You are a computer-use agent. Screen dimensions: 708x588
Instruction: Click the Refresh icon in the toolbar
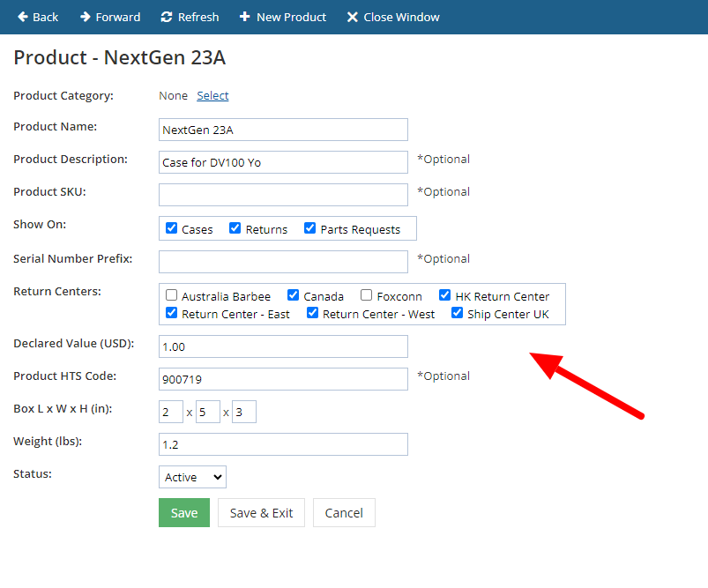click(165, 17)
